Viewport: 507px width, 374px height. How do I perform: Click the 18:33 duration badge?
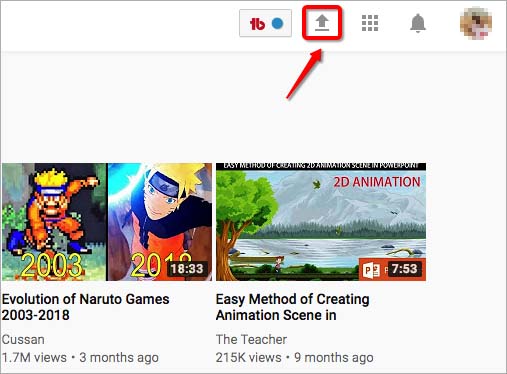187,269
